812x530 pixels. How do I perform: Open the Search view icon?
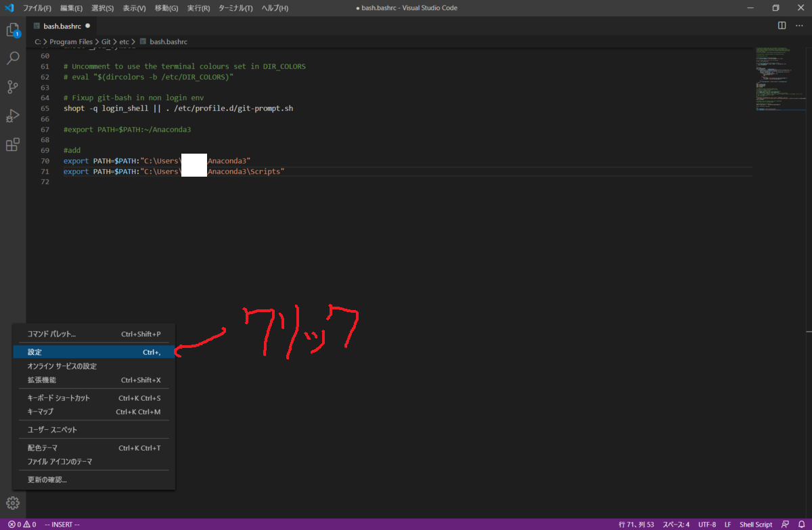(13, 58)
